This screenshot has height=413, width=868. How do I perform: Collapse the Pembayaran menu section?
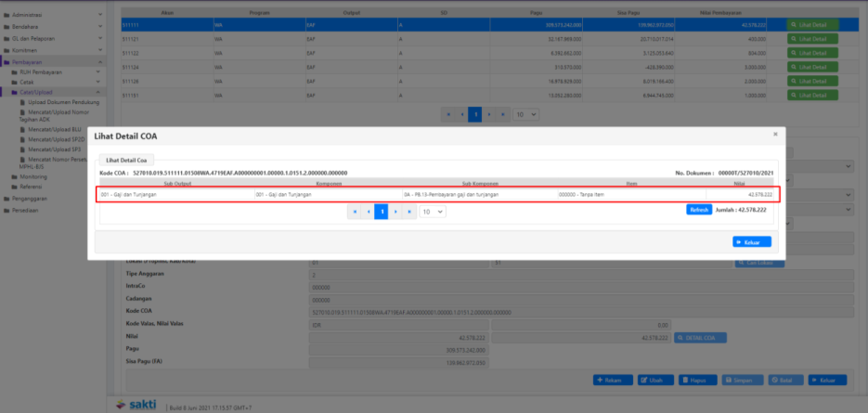[98, 61]
